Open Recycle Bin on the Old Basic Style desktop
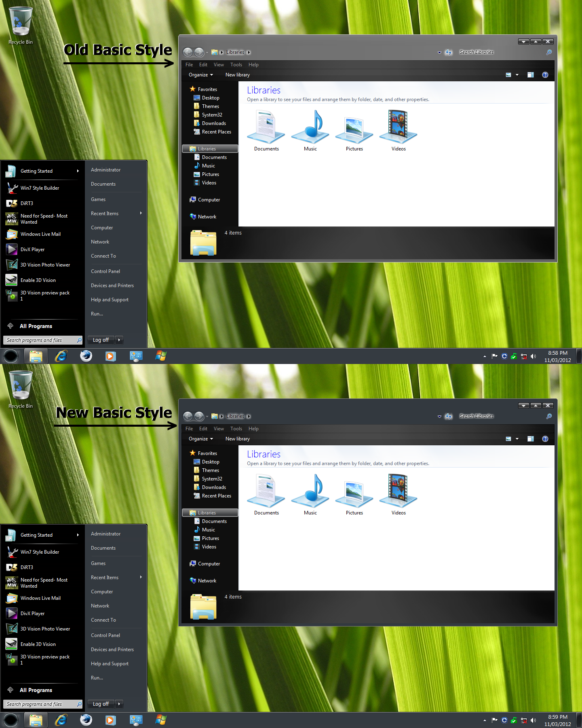Screen dimensions: 582x728 [x=21, y=25]
